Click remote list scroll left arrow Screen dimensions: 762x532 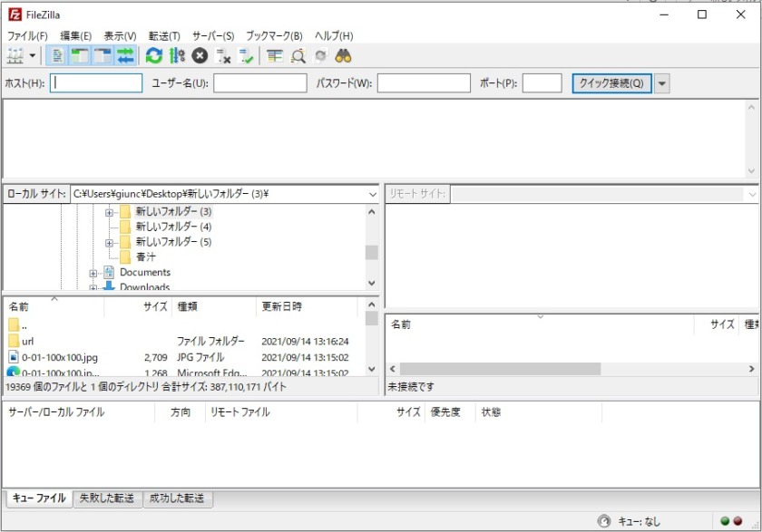click(x=393, y=369)
